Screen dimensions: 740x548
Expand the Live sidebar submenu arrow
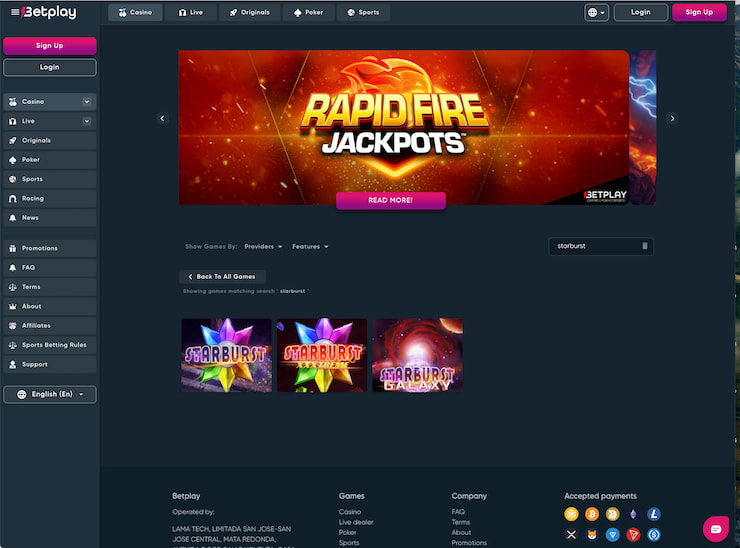coord(86,121)
